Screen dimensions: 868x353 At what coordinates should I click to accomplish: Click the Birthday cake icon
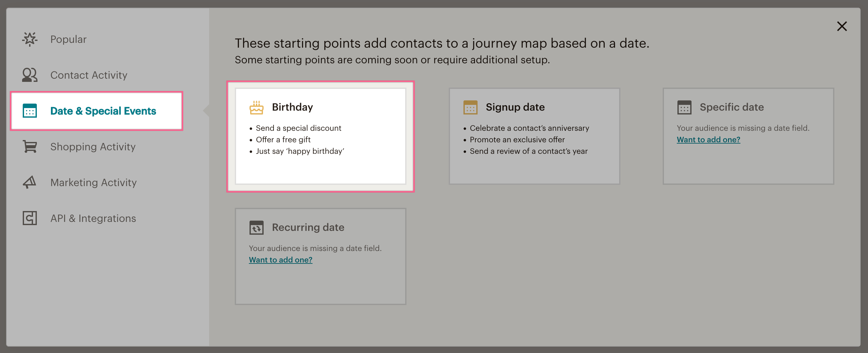[x=257, y=107]
